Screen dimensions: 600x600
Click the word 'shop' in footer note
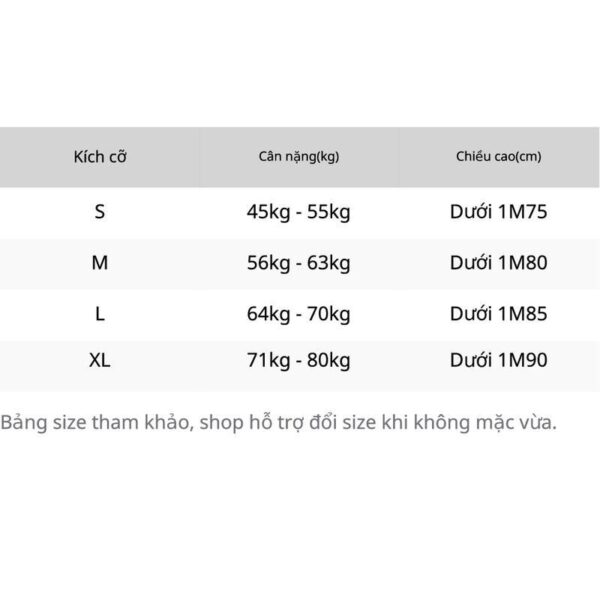coord(221,423)
